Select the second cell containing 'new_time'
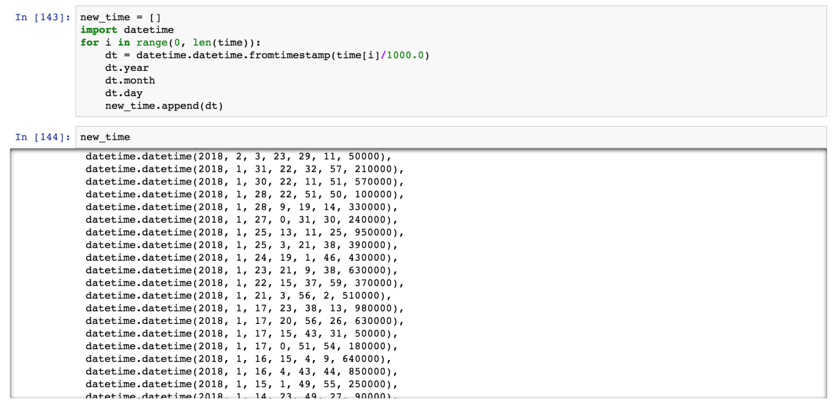 [x=450, y=137]
